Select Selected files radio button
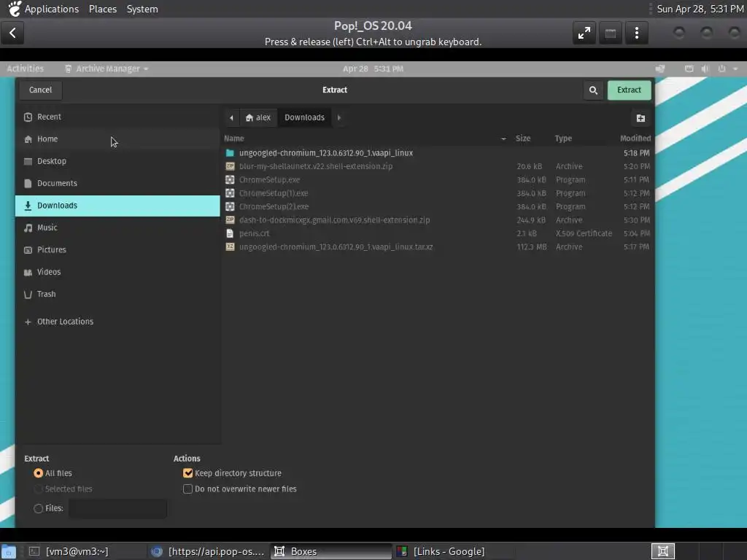Screen dimensions: 747x560 pos(38,489)
